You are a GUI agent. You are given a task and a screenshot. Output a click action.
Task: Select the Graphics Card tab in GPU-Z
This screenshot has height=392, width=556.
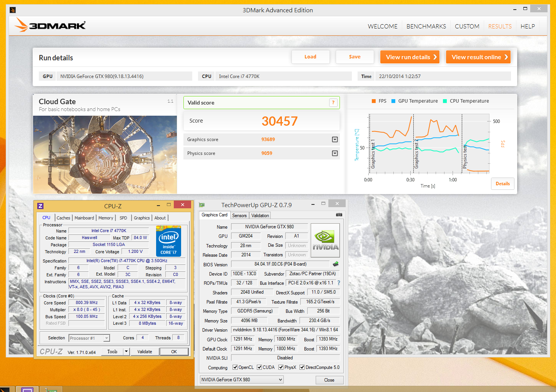(215, 215)
